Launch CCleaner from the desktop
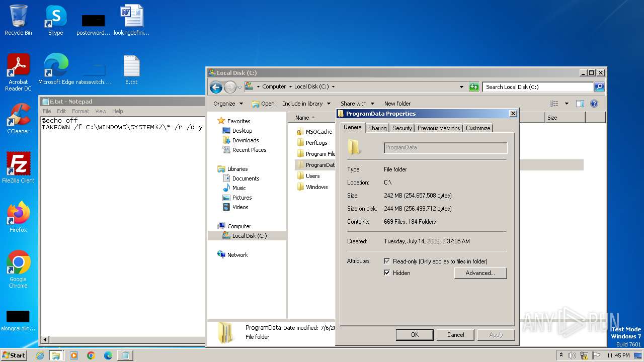 [x=18, y=119]
